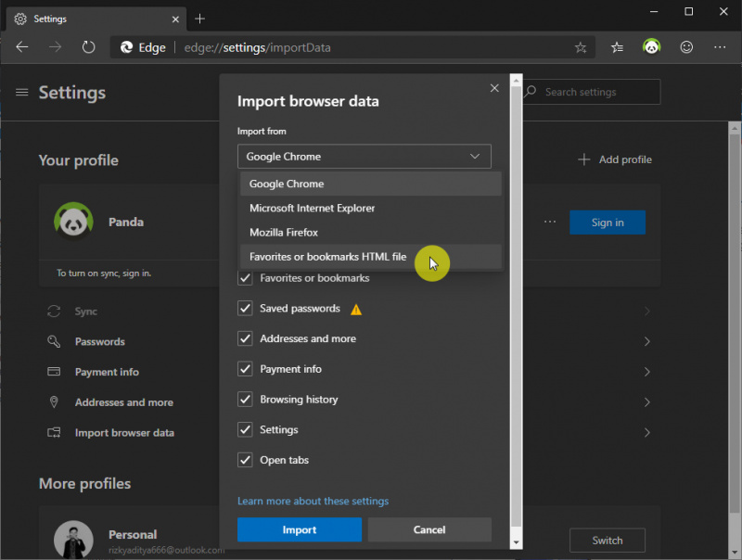The width and height of the screenshot is (742, 560).
Task: Uncheck Browsing history checkbox
Action: tap(245, 400)
